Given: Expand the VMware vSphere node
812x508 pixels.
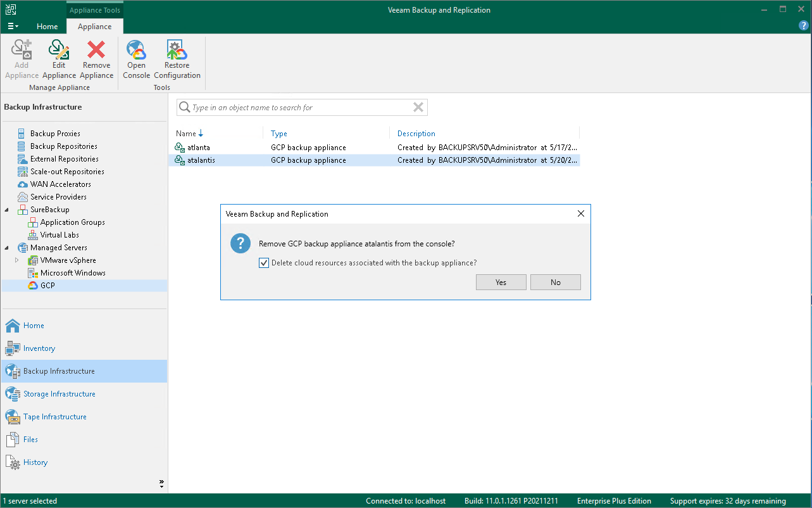Looking at the screenshot, I should [x=17, y=260].
